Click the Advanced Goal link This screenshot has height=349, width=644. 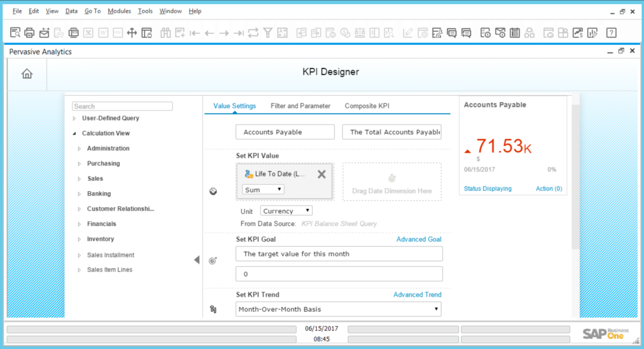[419, 239]
